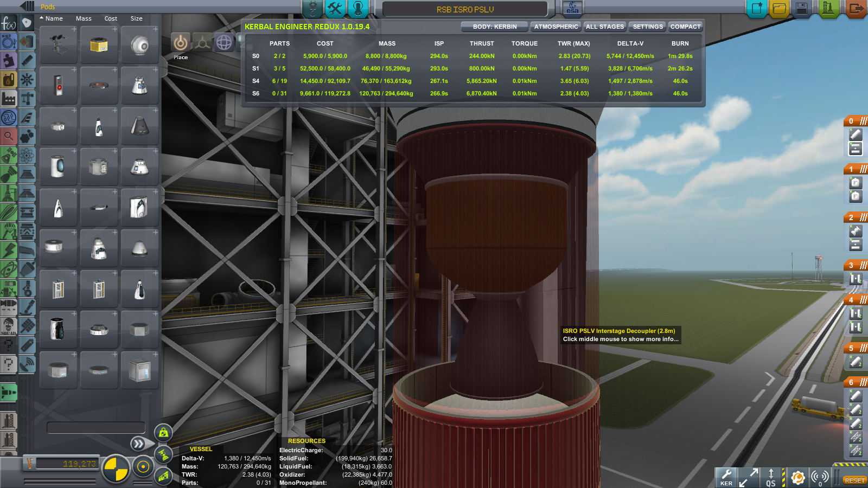Open the BODY: KERBIN selector
This screenshot has width=868, height=488.
point(494,27)
